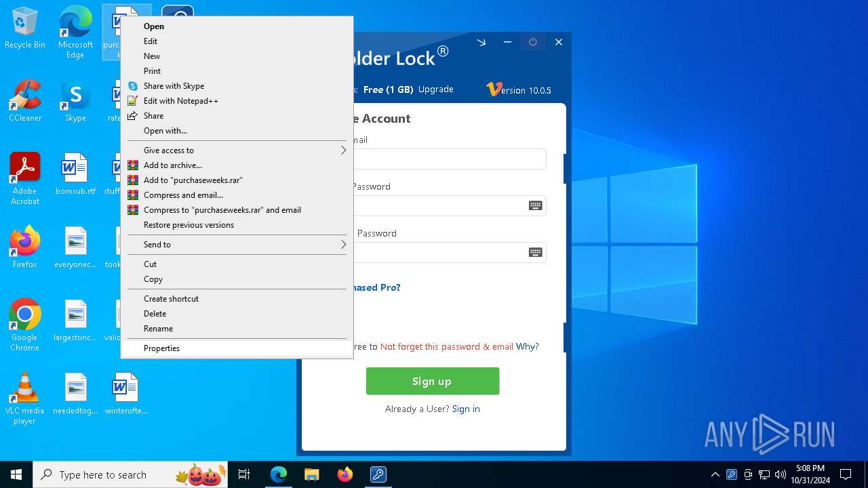Image resolution: width=868 pixels, height=488 pixels.
Task: Open the Action Center notifications icon
Action: click(x=846, y=474)
